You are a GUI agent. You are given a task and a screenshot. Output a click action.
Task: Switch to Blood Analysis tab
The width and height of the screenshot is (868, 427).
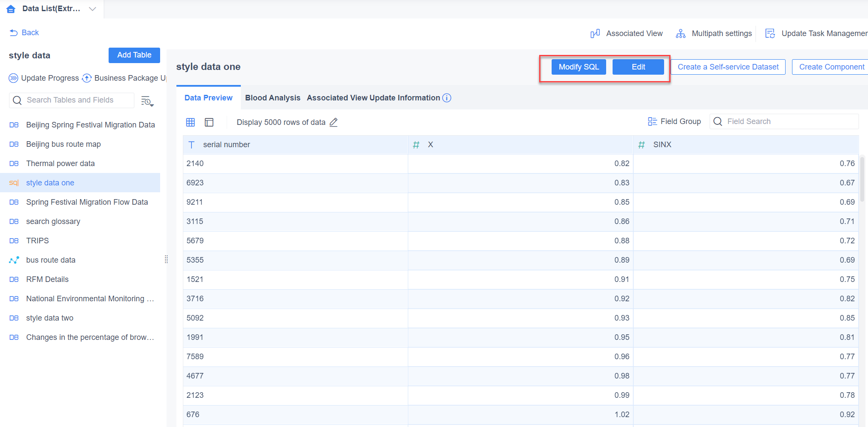click(273, 98)
